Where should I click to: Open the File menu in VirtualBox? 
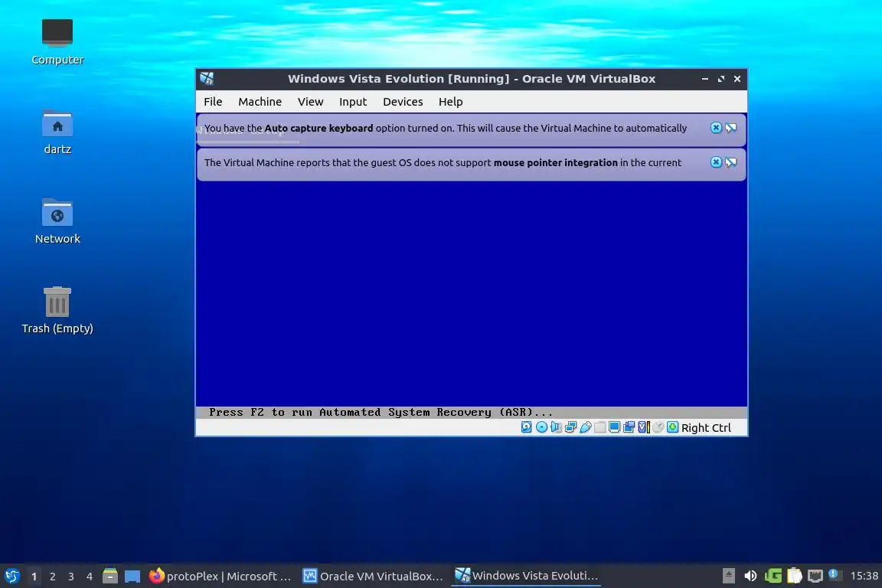(213, 102)
